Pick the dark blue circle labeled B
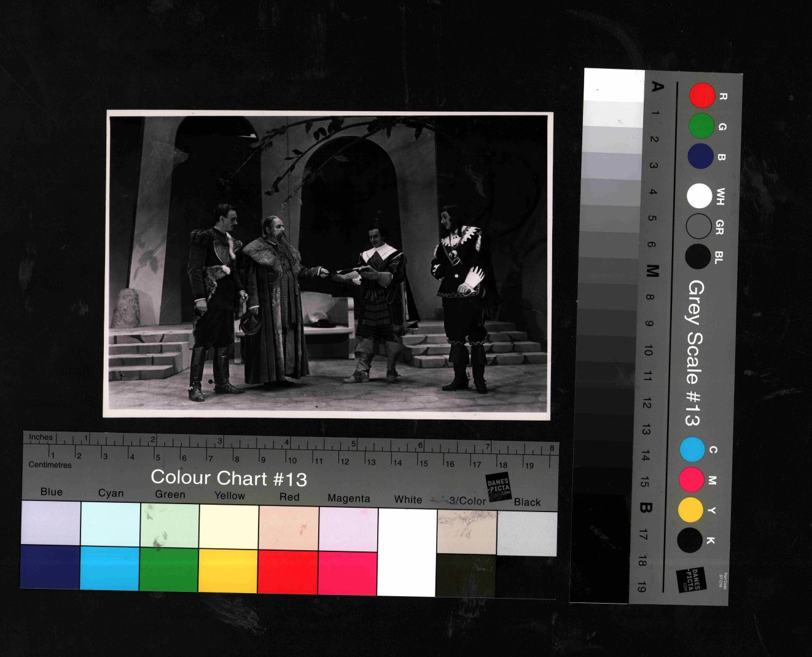 (x=700, y=156)
